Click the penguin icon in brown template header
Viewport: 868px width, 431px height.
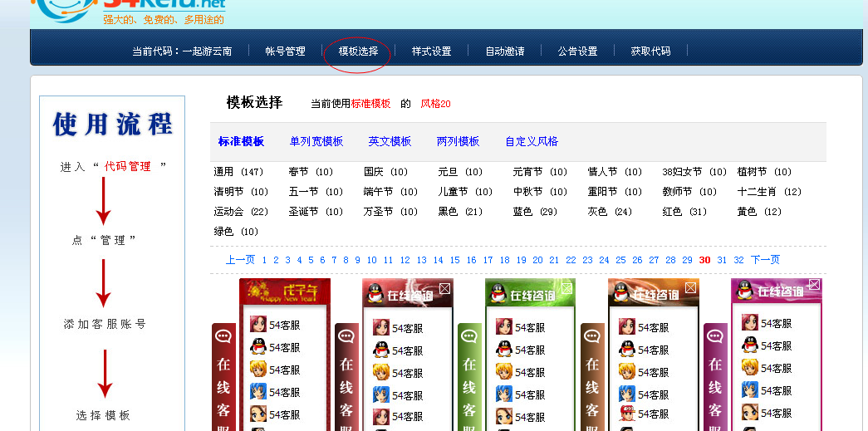[620, 293]
